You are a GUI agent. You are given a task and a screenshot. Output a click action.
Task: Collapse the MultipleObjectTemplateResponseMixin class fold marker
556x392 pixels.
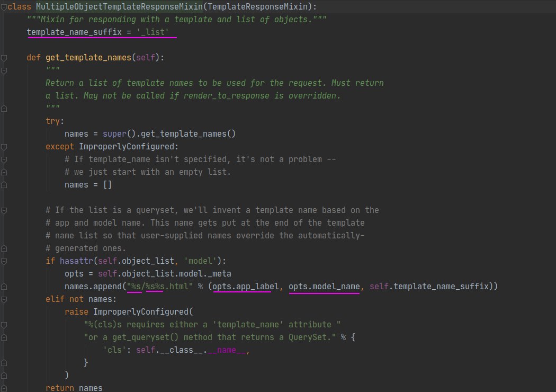tap(4, 7)
